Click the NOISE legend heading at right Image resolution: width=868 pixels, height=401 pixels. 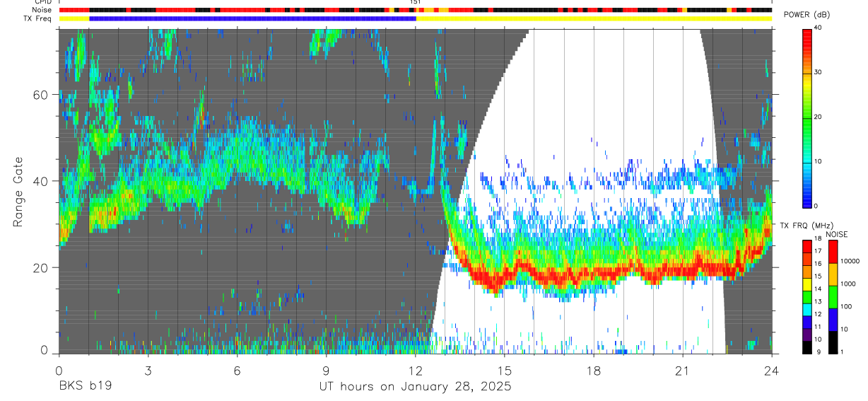837,234
